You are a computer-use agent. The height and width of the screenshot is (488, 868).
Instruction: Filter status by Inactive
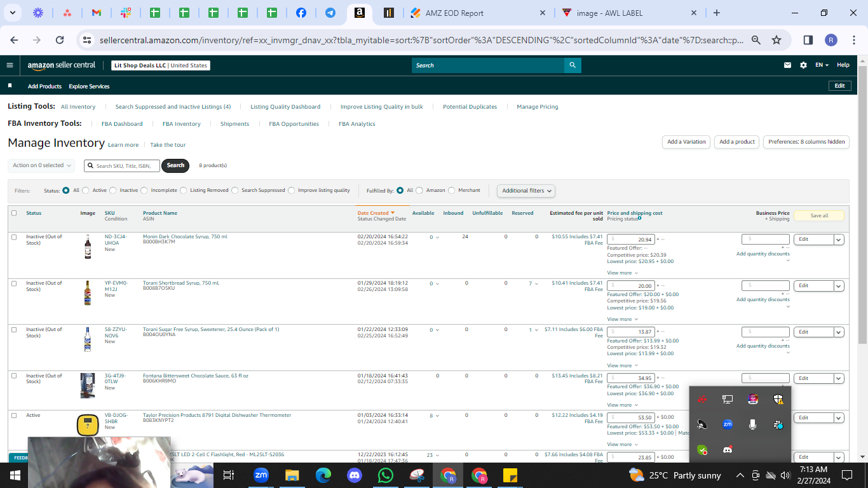(x=113, y=190)
